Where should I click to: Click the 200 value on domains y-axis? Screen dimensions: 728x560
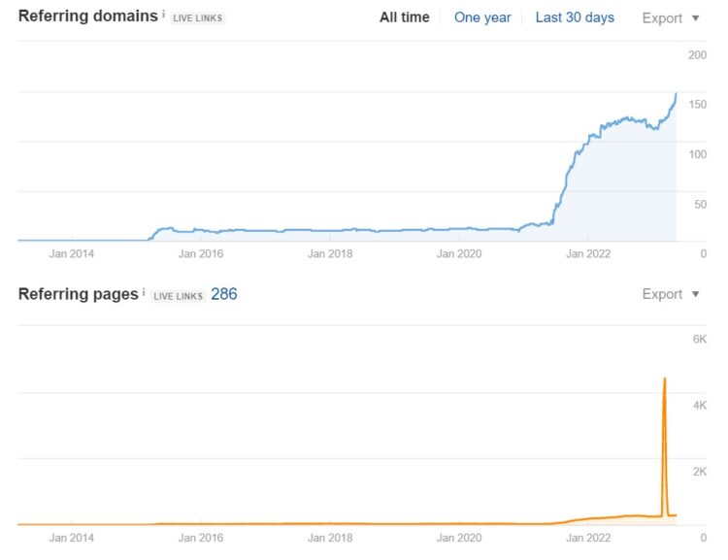[697, 55]
